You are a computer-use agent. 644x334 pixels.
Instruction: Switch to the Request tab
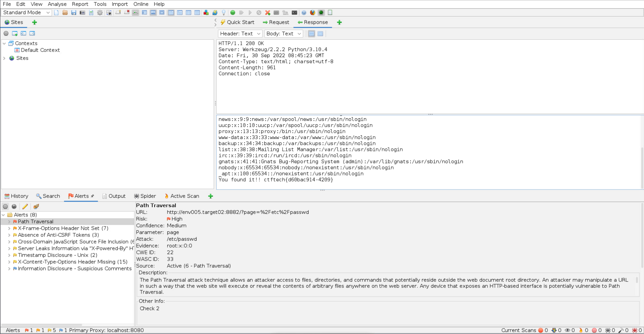[x=276, y=22]
